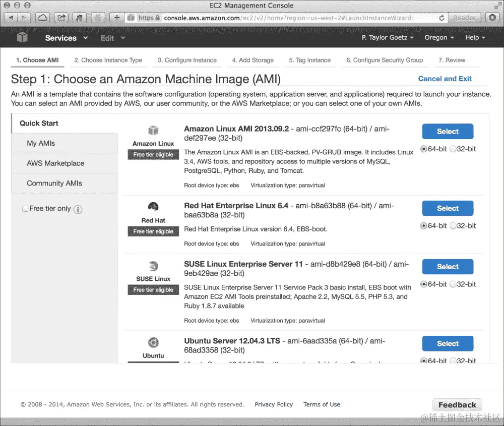Screen dimensions: 504x426
Task: Choose 64-bit for SUSE Linux Enterprise Server
Action: [x=424, y=284]
